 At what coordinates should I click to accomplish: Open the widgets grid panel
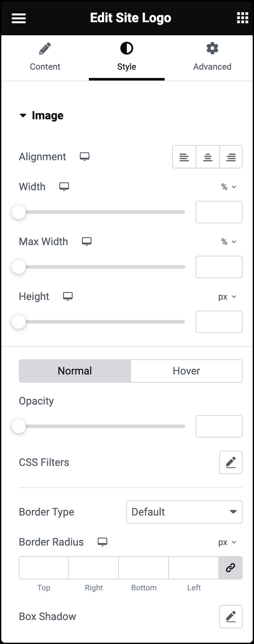(x=242, y=18)
